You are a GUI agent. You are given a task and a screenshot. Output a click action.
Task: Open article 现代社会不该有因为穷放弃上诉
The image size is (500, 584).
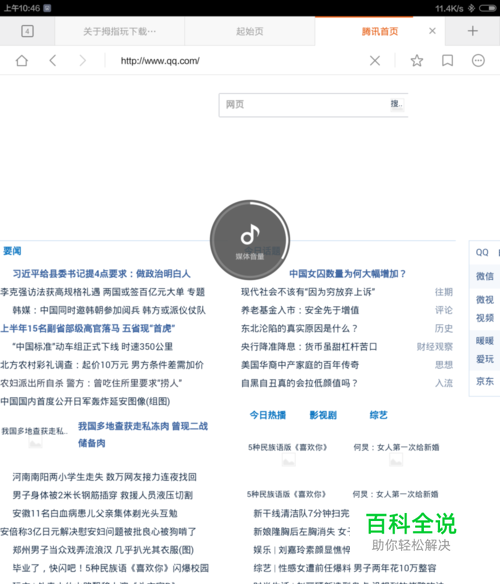[308, 292]
